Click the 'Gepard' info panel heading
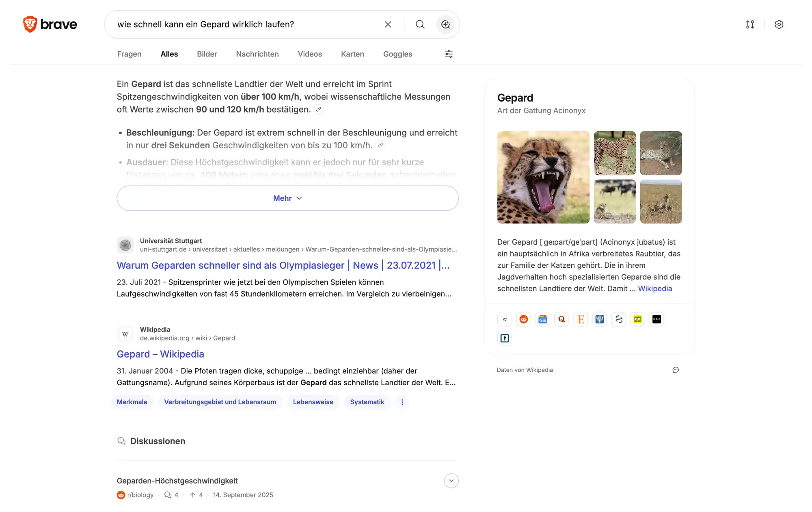This screenshot has height=512, width=812. 515,98
